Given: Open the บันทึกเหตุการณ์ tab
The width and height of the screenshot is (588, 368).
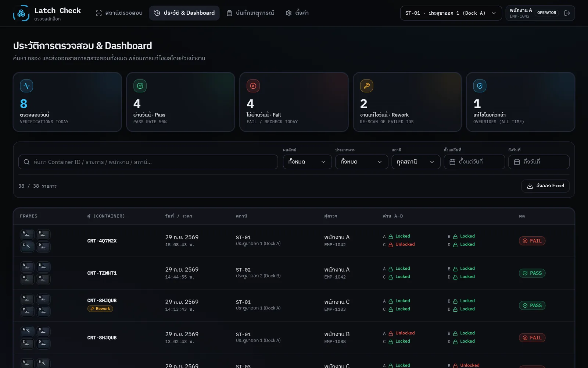Looking at the screenshot, I should tap(250, 13).
